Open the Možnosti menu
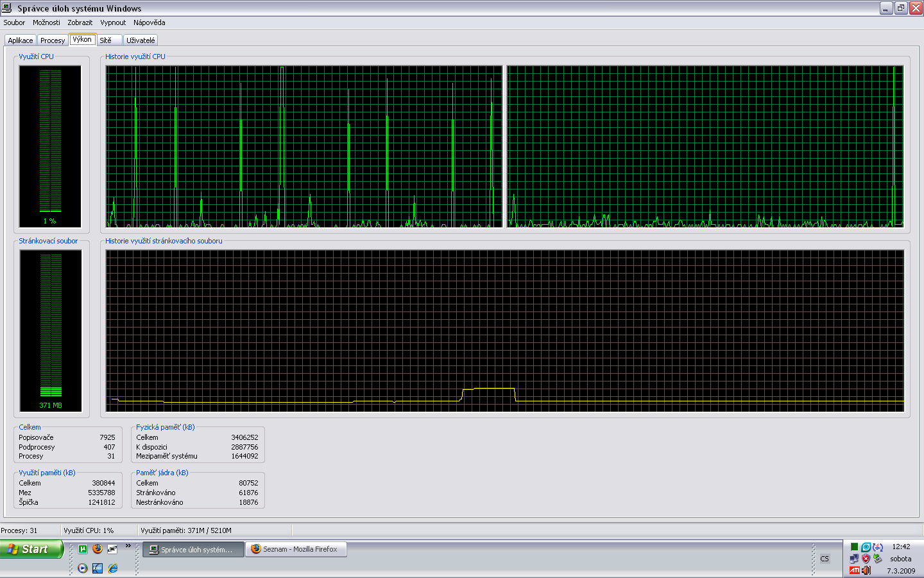Viewport: 924px width, 578px height. click(46, 22)
